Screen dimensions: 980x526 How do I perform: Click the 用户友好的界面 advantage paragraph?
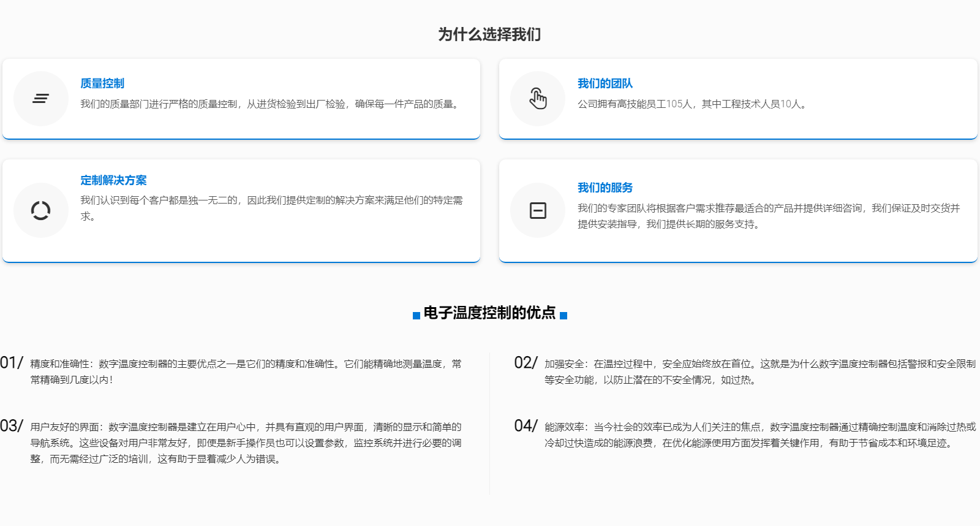coord(246,443)
